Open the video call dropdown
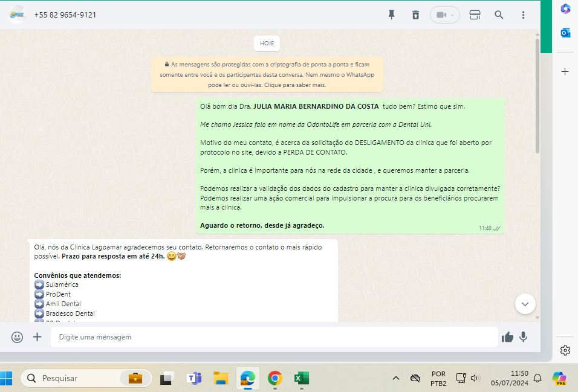This screenshot has width=578, height=392. click(x=444, y=14)
